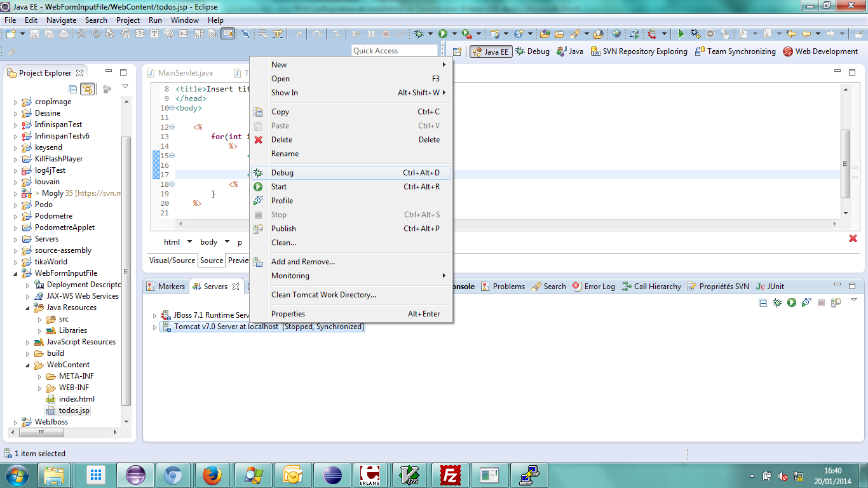Open the Erlang icon in the taskbar
The image size is (868, 488).
[369, 475]
